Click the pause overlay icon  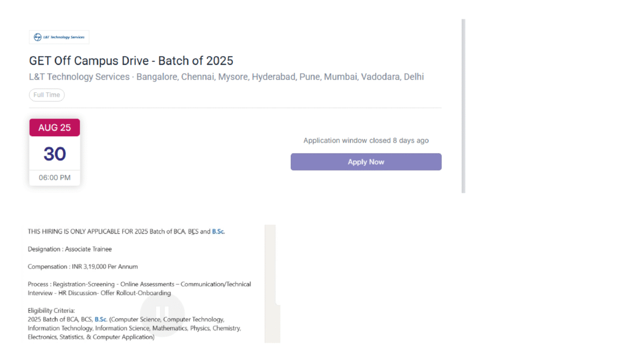tap(163, 314)
